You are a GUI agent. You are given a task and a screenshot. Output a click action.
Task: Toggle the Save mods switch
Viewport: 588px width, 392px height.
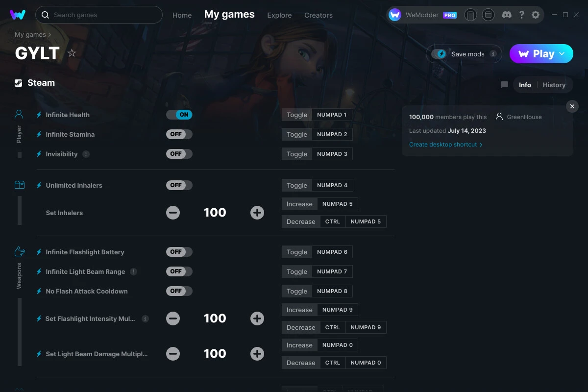[x=439, y=54]
